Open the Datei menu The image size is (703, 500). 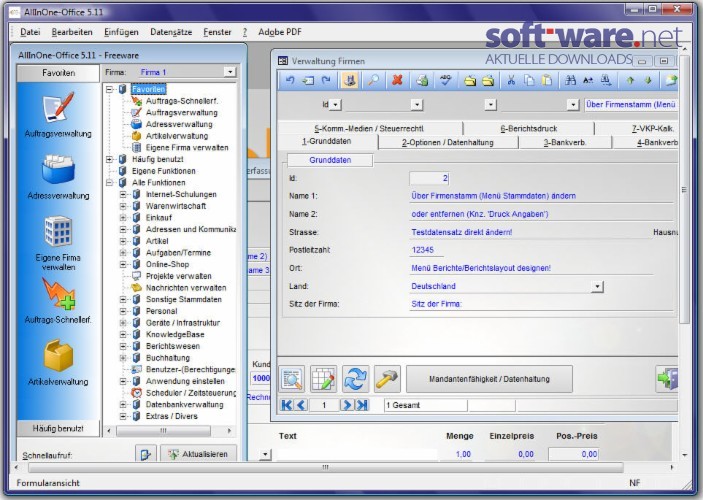point(30,32)
